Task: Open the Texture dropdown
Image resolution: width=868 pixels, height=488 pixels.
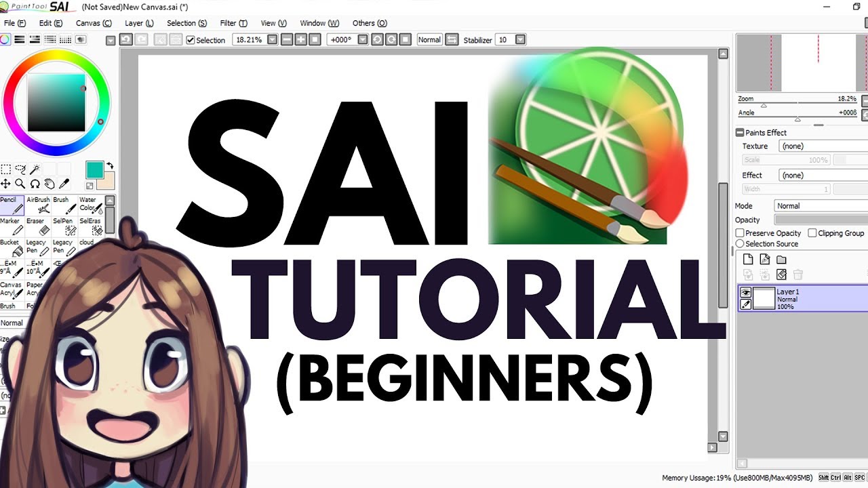Action: pos(823,146)
